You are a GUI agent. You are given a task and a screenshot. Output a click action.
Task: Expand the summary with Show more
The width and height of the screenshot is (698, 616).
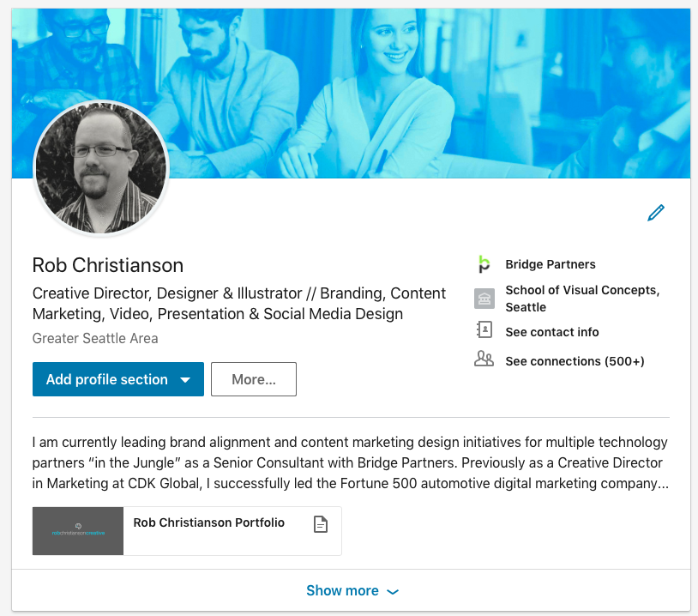click(x=342, y=590)
